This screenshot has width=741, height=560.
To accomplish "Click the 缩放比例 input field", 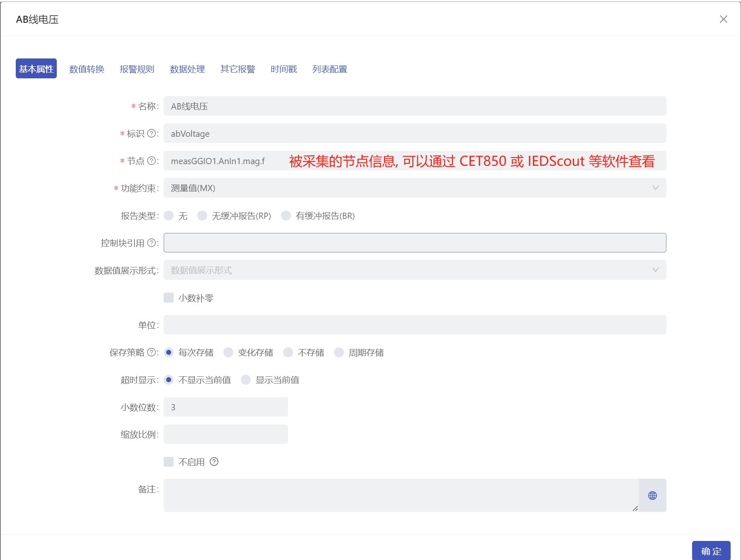I will (226, 434).
